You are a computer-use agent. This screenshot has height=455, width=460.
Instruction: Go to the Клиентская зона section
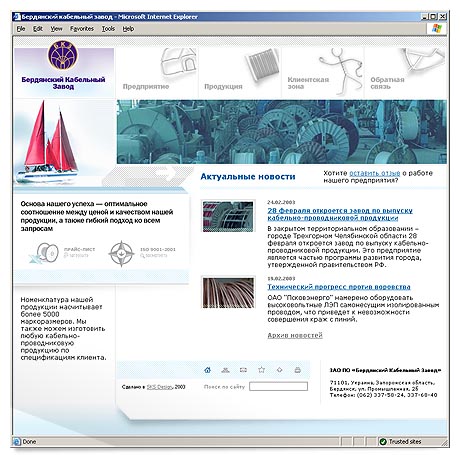(x=308, y=83)
